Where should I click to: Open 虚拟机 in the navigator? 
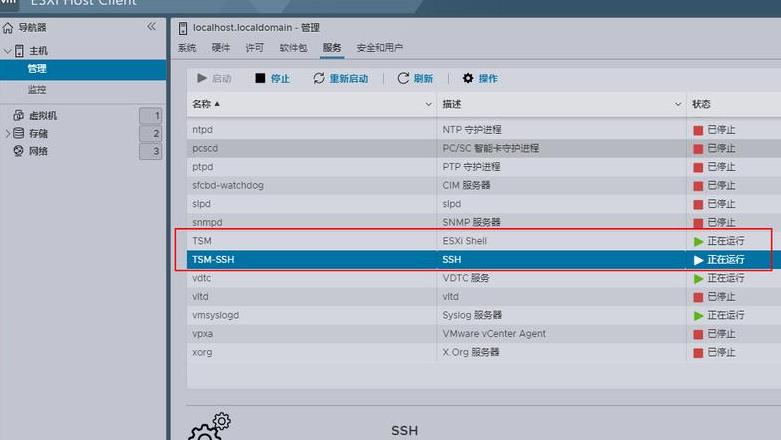click(43, 116)
